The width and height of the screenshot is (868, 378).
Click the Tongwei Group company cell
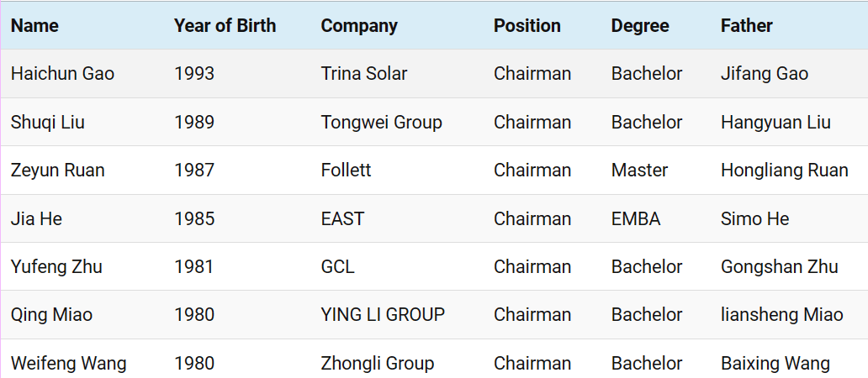[381, 123]
